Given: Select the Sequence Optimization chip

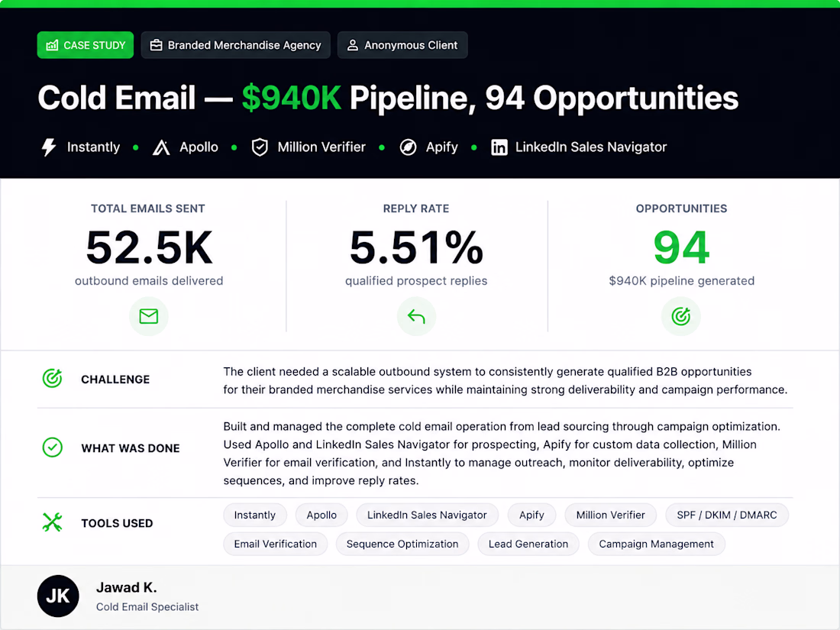Looking at the screenshot, I should (x=402, y=544).
